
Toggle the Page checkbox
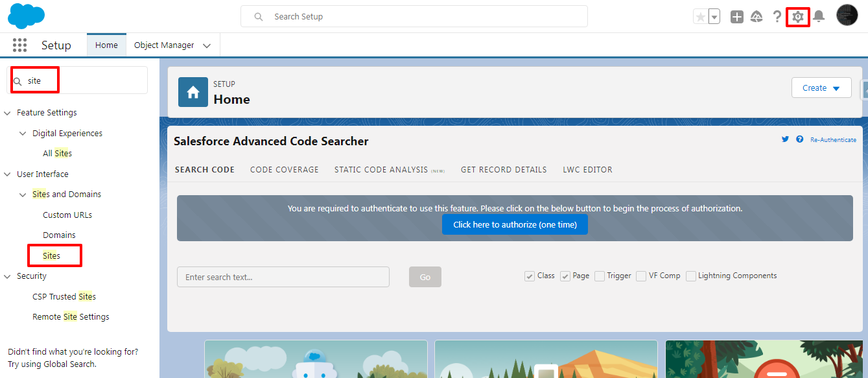point(565,276)
